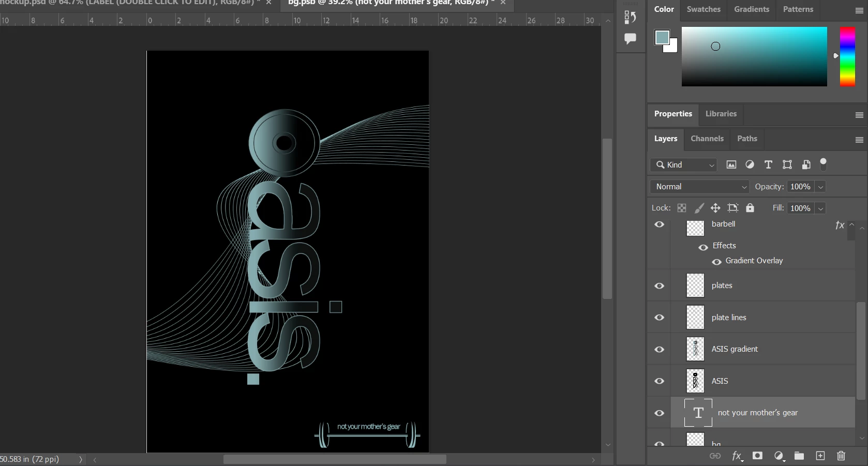This screenshot has width=868, height=466.
Task: Create a new layer icon
Action: coord(820,456)
